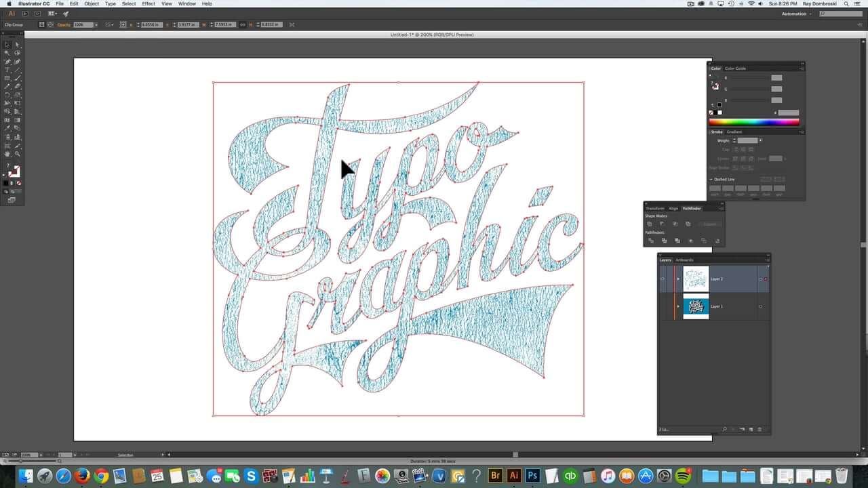Open the File menu
The width and height of the screenshot is (868, 488).
pyautogui.click(x=60, y=3)
